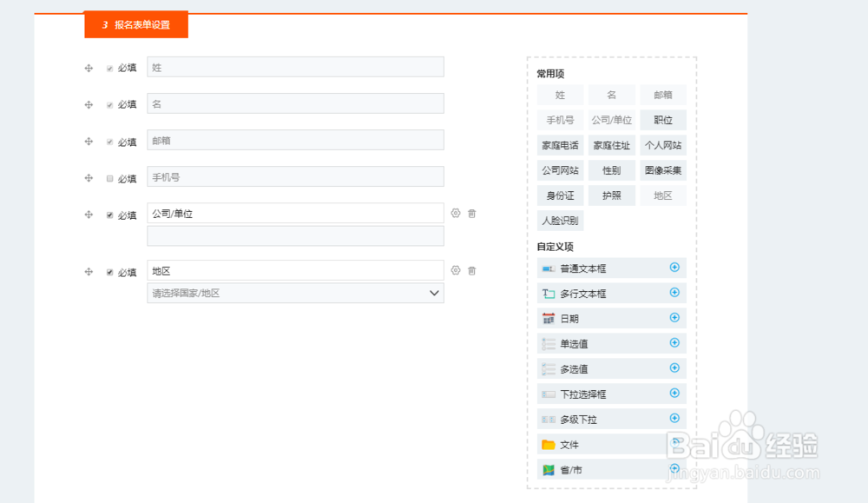The height and width of the screenshot is (503, 868).
Task: Enable 必填 checkbox for 手机号 field
Action: click(109, 178)
